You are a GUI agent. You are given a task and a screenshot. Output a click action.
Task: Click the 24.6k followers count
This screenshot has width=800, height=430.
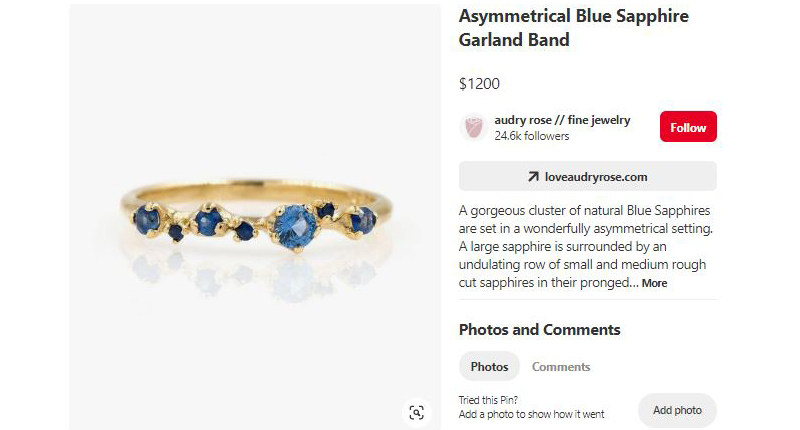coord(532,136)
